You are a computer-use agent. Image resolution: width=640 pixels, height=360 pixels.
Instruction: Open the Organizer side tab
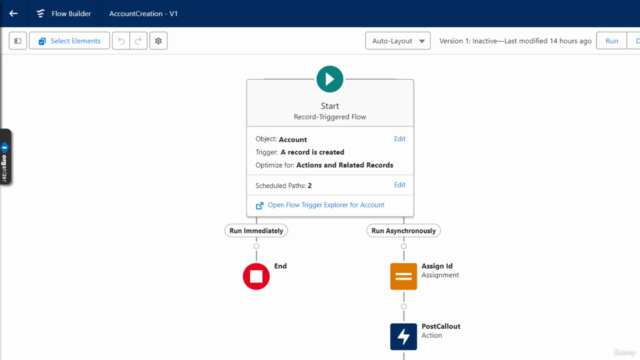click(5, 157)
